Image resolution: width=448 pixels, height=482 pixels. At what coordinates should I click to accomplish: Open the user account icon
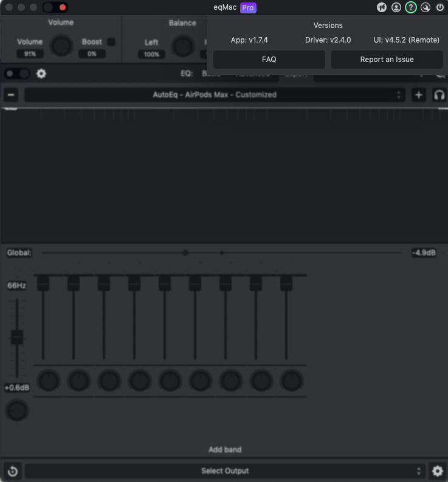click(396, 7)
